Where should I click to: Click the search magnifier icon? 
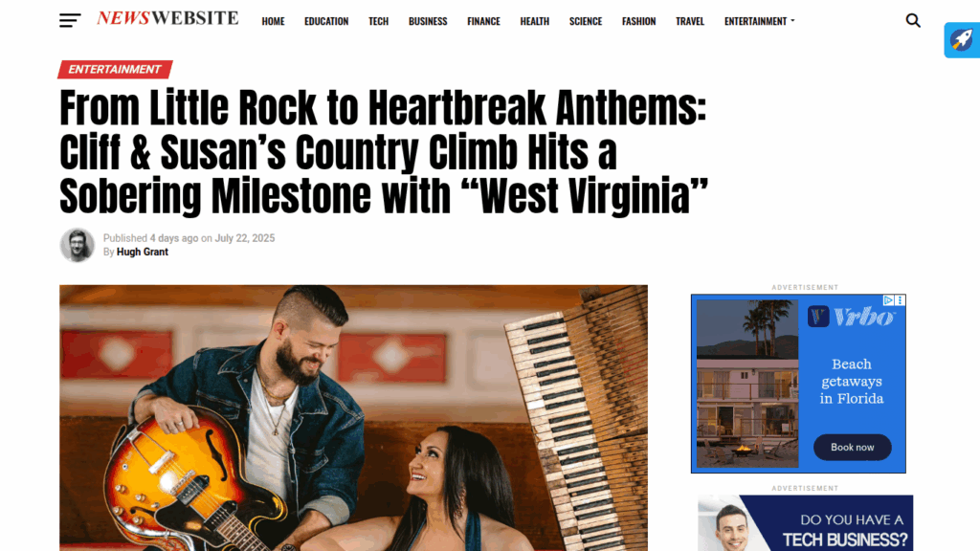click(x=912, y=21)
